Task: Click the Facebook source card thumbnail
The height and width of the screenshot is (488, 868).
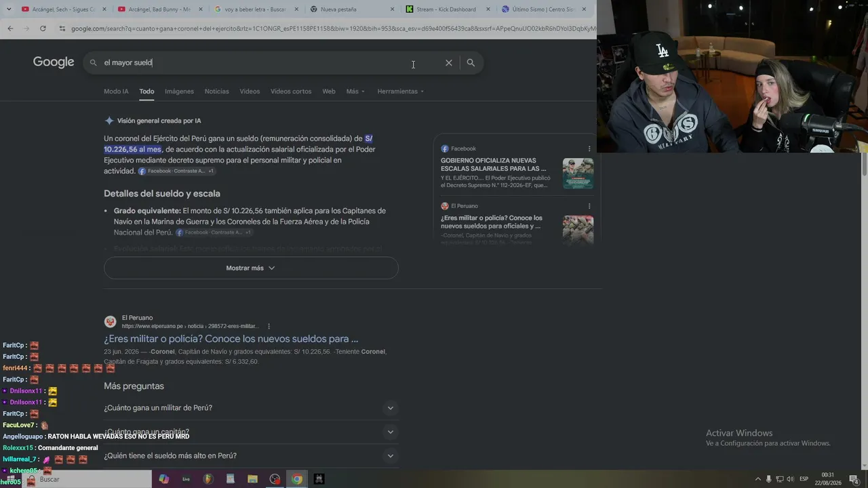Action: point(578,174)
